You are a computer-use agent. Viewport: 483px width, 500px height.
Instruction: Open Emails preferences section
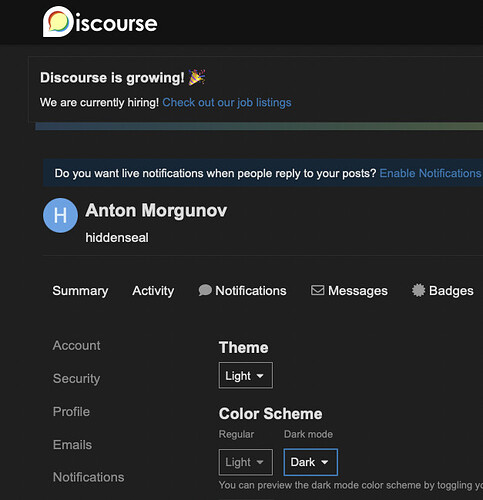[72, 445]
